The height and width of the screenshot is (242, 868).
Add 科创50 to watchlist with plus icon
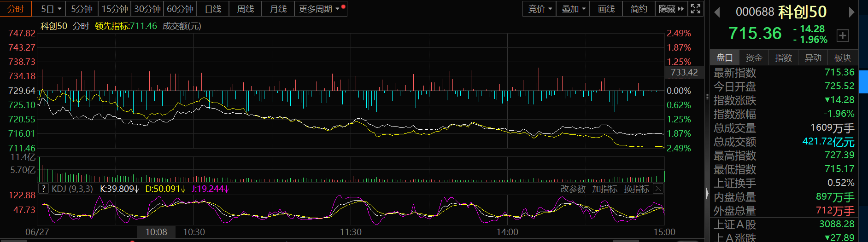[x=843, y=35]
